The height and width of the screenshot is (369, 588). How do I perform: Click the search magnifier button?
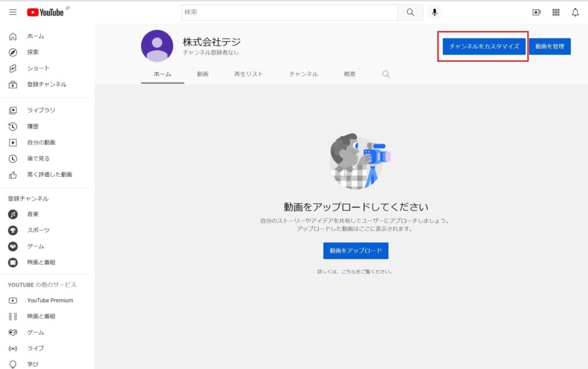click(x=410, y=13)
